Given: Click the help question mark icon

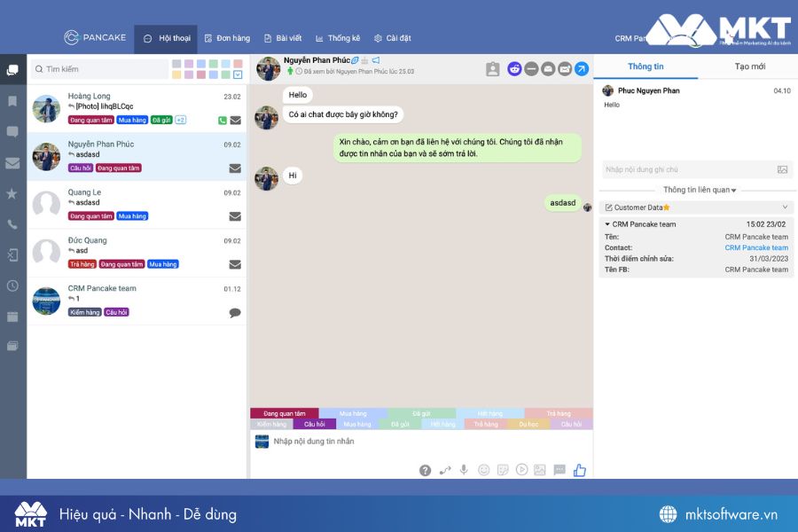Looking at the screenshot, I should [x=425, y=471].
